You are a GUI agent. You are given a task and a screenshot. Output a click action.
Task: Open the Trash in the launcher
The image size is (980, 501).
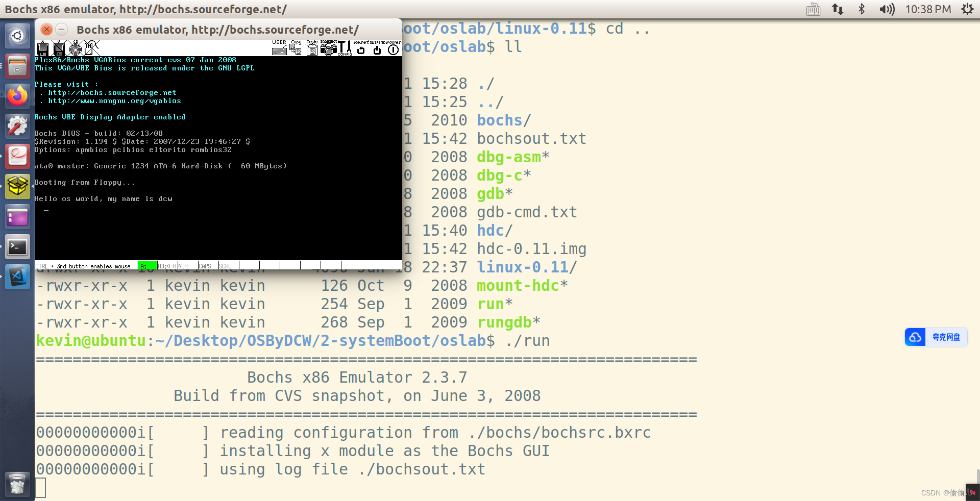[17, 484]
